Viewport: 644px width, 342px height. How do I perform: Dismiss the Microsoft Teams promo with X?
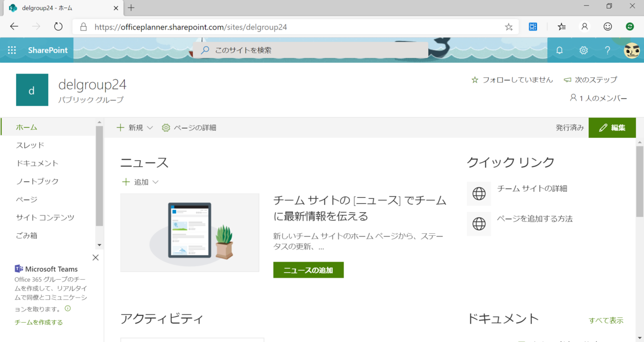pyautogui.click(x=96, y=258)
